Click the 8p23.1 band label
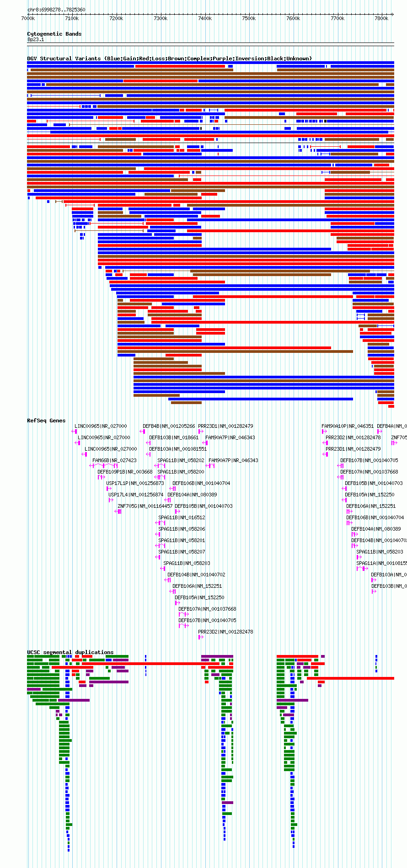This screenshot has width=407, height=868. tap(36, 40)
